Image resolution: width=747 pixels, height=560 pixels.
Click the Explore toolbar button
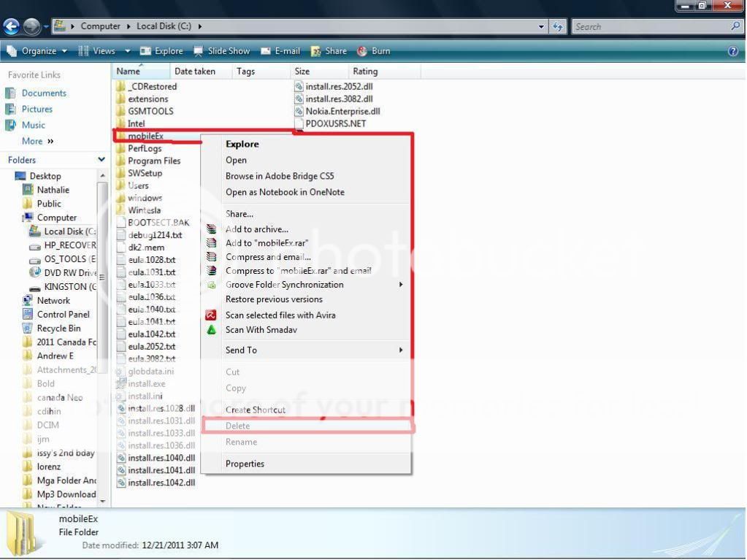click(161, 51)
